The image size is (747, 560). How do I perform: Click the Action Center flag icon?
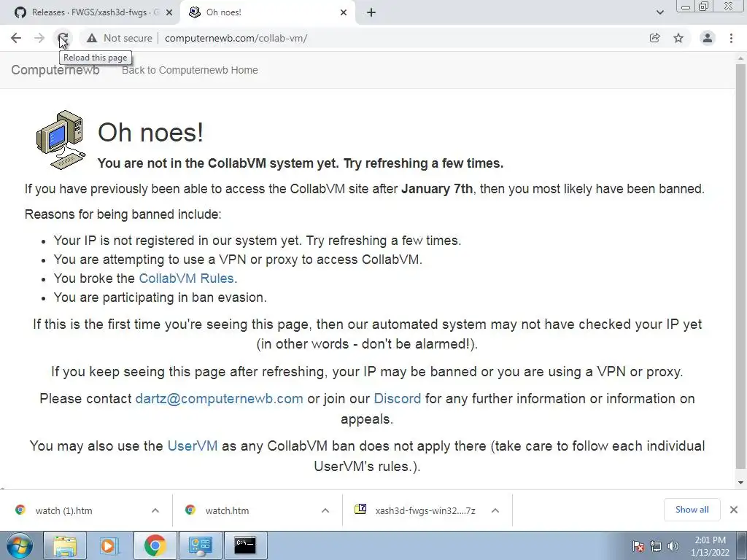[x=638, y=546]
